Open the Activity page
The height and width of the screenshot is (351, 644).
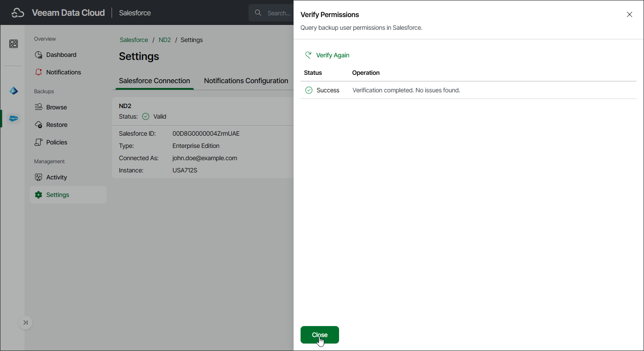click(x=68, y=177)
